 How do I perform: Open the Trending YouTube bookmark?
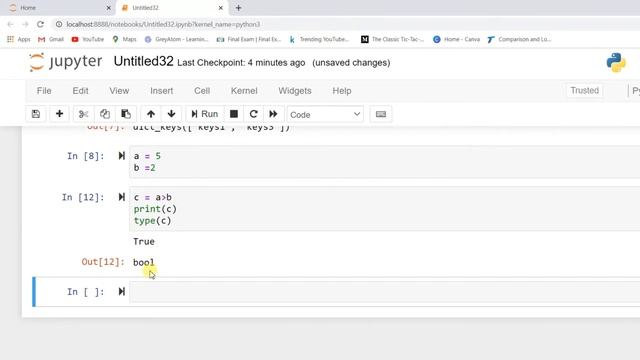coord(319,39)
